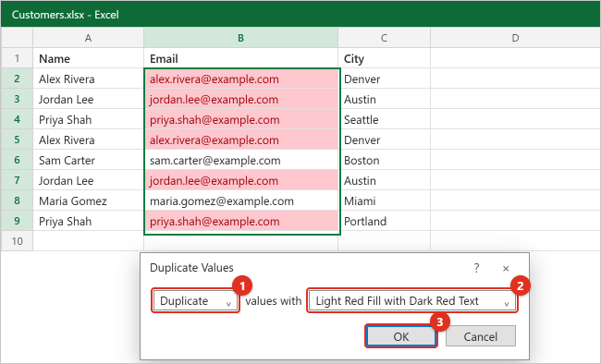Click Alex Rivera name in row 5

88,140
